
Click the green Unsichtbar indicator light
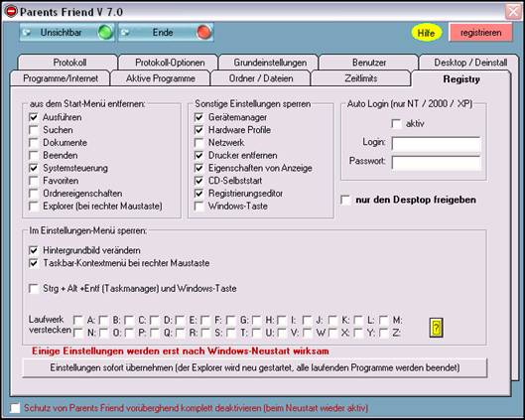(x=105, y=33)
